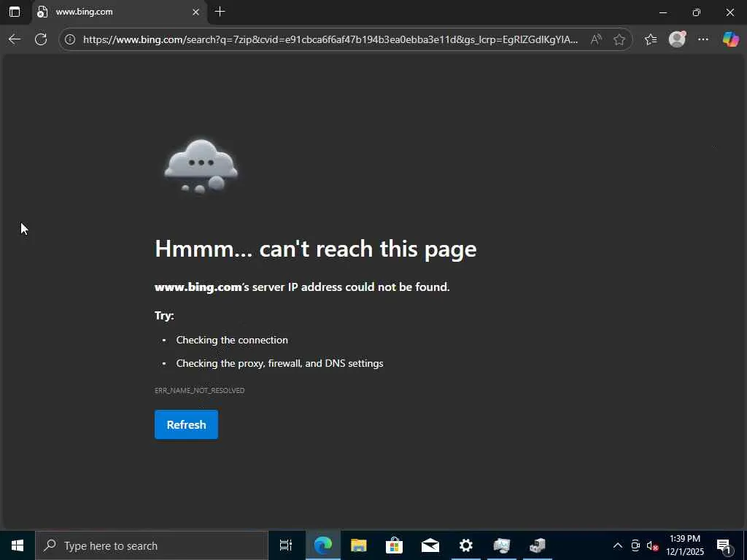Click the Microsoft Edge taskbar icon
This screenshot has height=560, width=747.
click(322, 545)
